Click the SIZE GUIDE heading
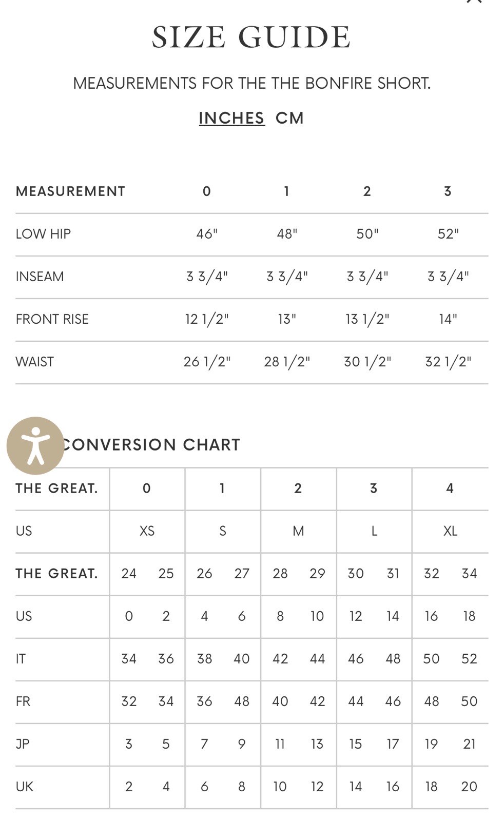Screen dimensions: 504x821 pyautogui.click(x=251, y=37)
